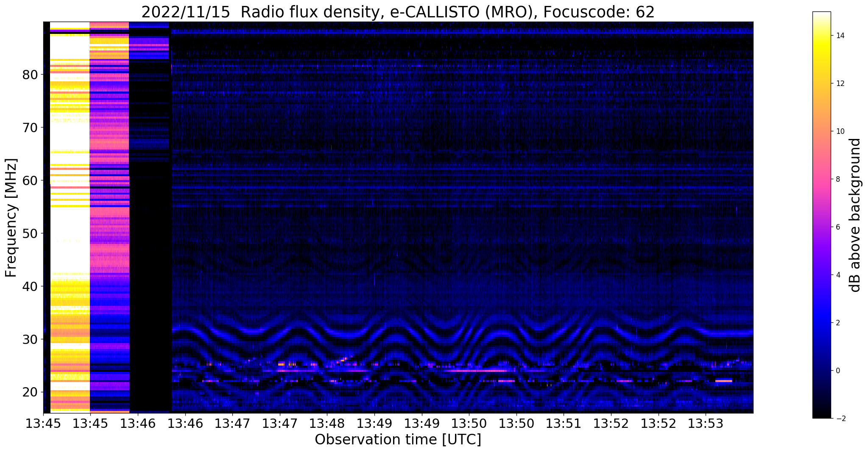The width and height of the screenshot is (868, 452).
Task: Click the plot title mentioning e-CALLISTO (MRO)
Action: click(398, 12)
